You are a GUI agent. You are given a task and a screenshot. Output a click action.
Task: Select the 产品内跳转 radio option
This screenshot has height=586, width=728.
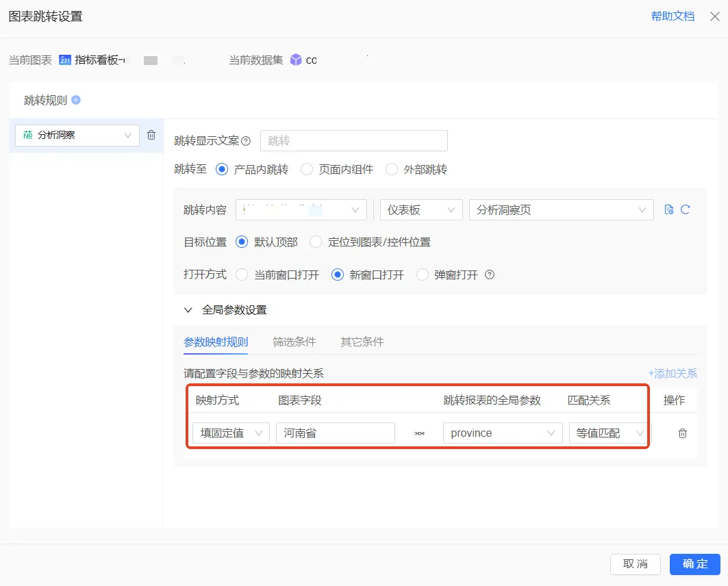222,169
